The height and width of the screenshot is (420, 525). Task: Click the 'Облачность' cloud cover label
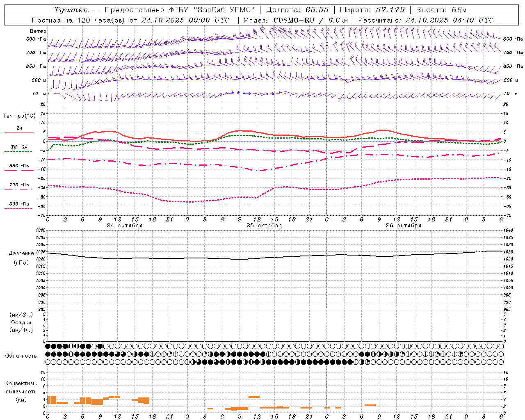(x=21, y=356)
